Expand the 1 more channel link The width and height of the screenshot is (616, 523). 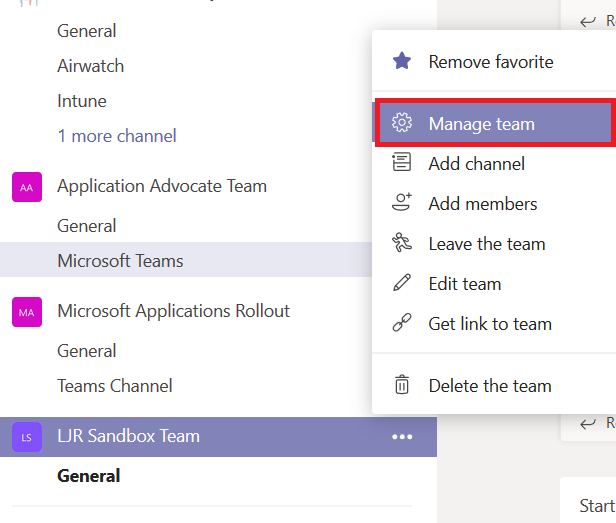coord(117,136)
